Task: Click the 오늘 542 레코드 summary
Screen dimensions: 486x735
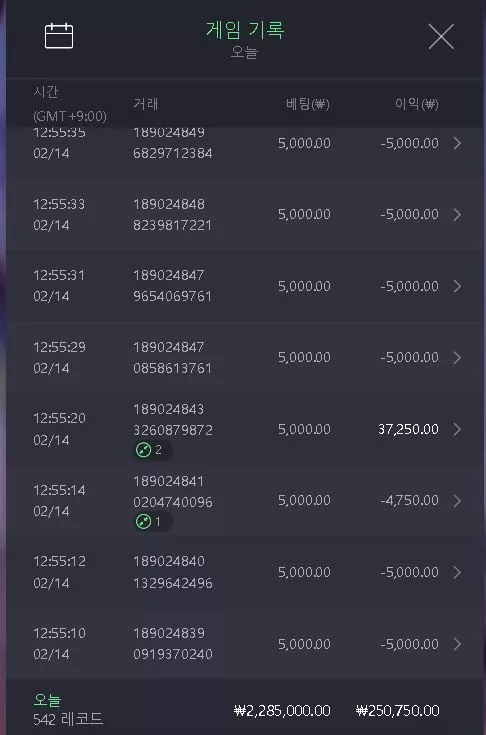Action: tap(68, 709)
